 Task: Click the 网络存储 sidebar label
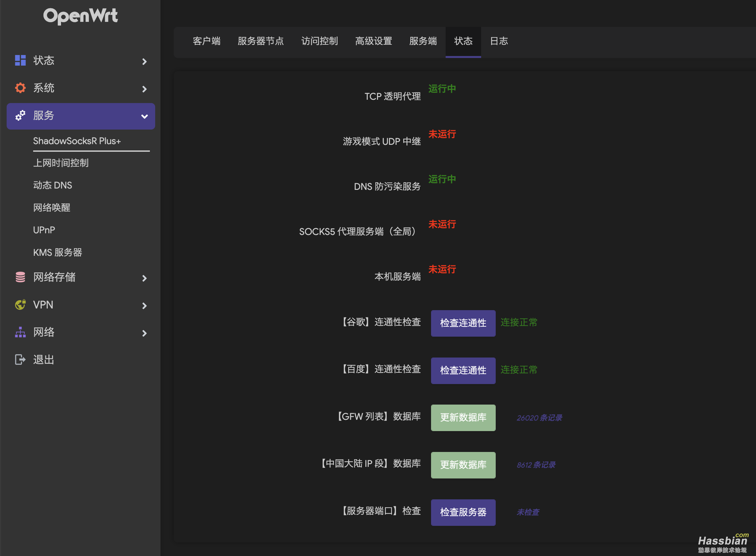click(54, 277)
